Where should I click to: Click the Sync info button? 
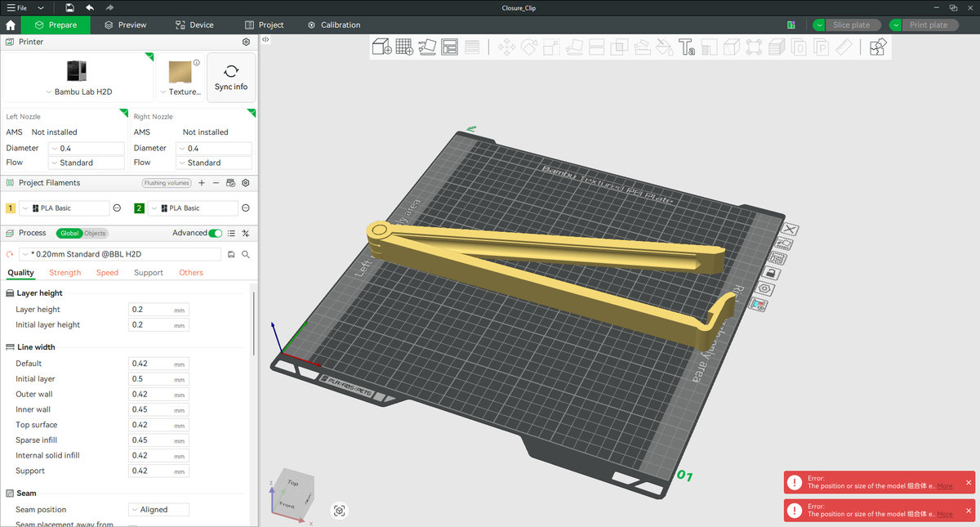pyautogui.click(x=231, y=78)
